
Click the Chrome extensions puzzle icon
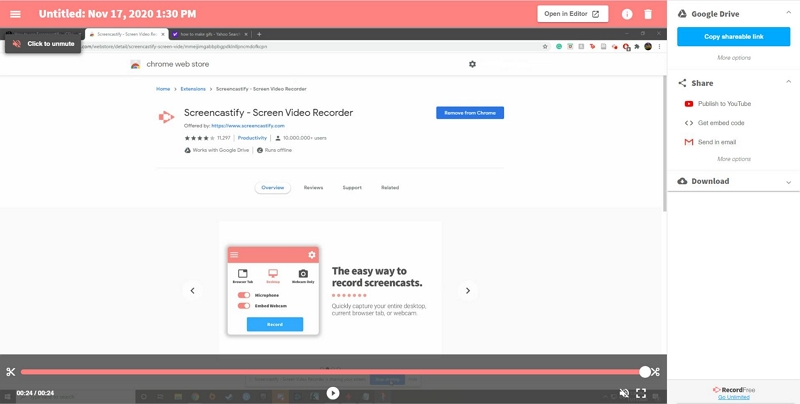(x=637, y=46)
